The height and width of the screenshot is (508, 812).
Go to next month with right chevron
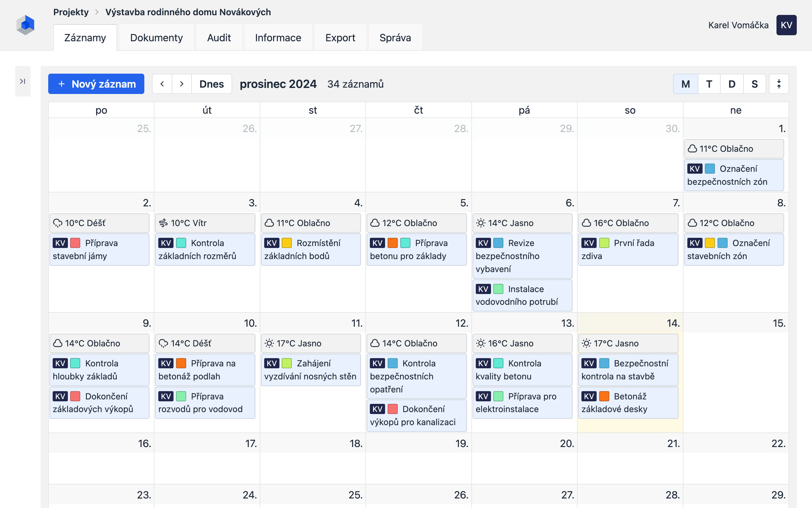[x=181, y=84]
